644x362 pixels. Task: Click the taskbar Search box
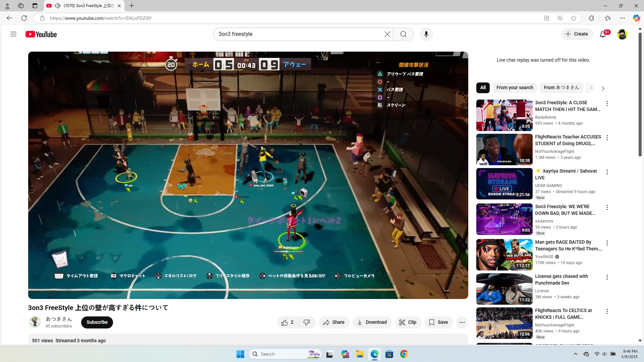pos(285,354)
